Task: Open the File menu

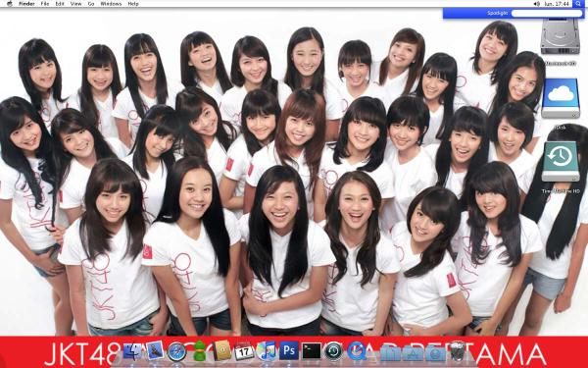Action: [45, 4]
